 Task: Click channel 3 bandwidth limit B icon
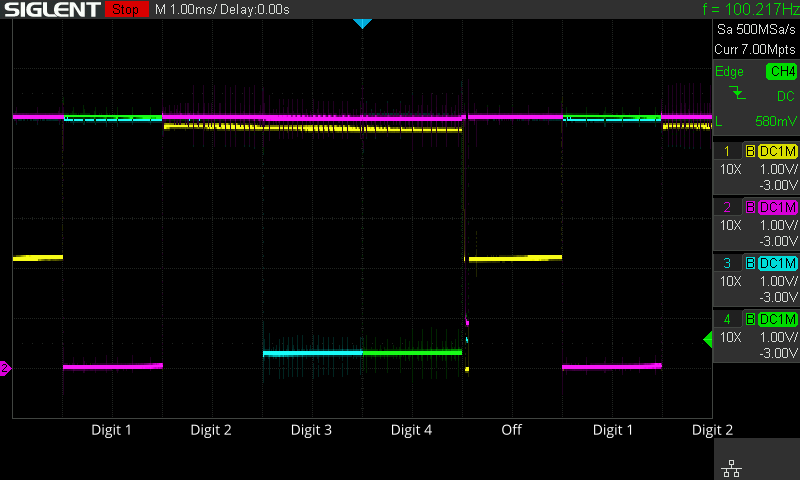(750, 263)
